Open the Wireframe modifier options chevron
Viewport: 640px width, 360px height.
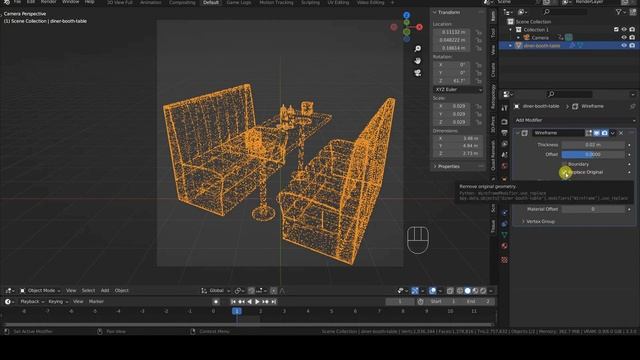pyautogui.click(x=613, y=133)
